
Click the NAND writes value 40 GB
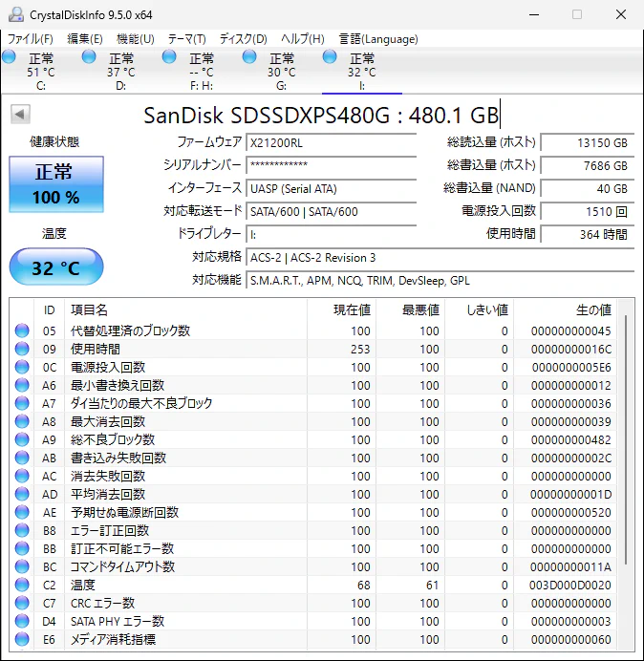[587, 188]
